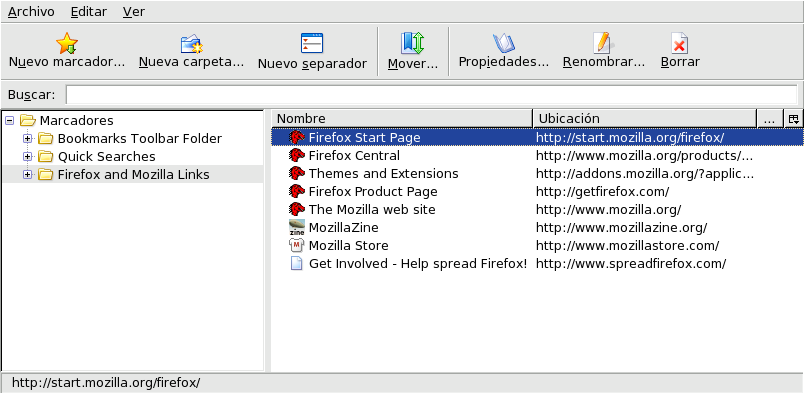Image resolution: width=804 pixels, height=394 pixels.
Task: Select Firefox and Mozilla Links tree item
Action: pyautogui.click(x=133, y=174)
